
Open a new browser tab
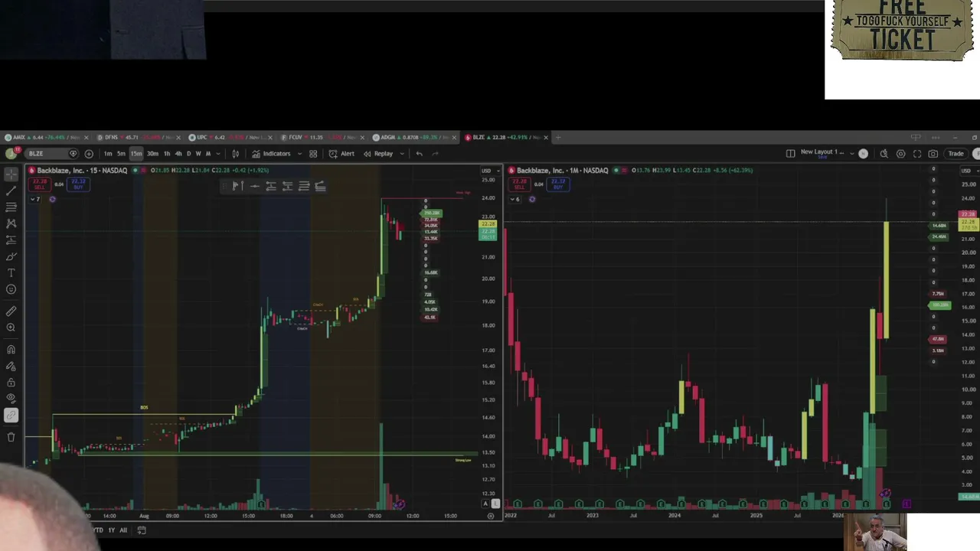point(557,138)
